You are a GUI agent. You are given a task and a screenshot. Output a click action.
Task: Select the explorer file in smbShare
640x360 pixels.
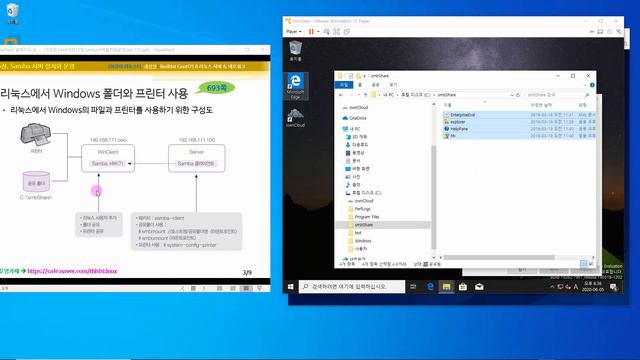[519, 122]
